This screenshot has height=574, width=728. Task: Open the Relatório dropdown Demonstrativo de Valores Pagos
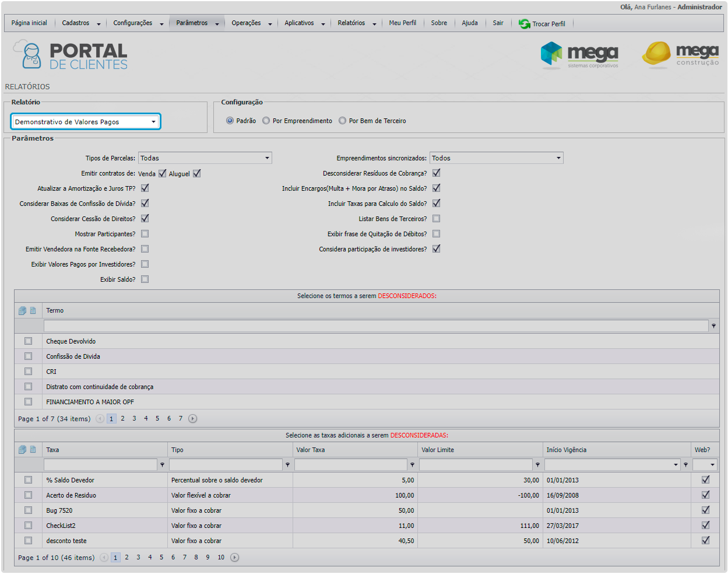pyautogui.click(x=85, y=121)
